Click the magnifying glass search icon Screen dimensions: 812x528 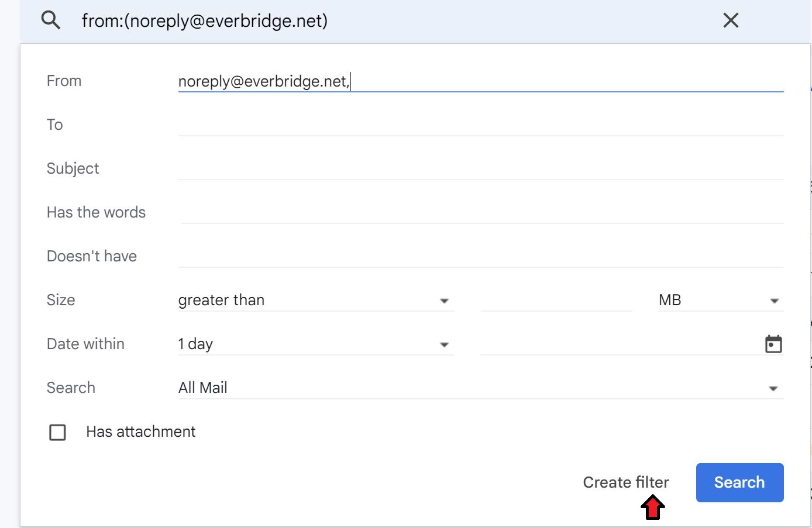pos(51,20)
